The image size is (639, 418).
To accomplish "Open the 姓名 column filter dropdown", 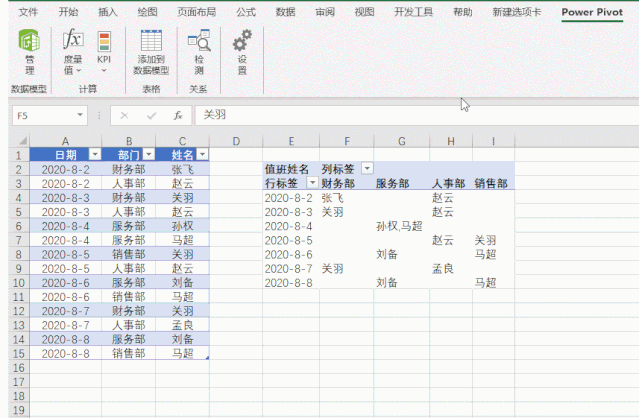I will point(203,154).
